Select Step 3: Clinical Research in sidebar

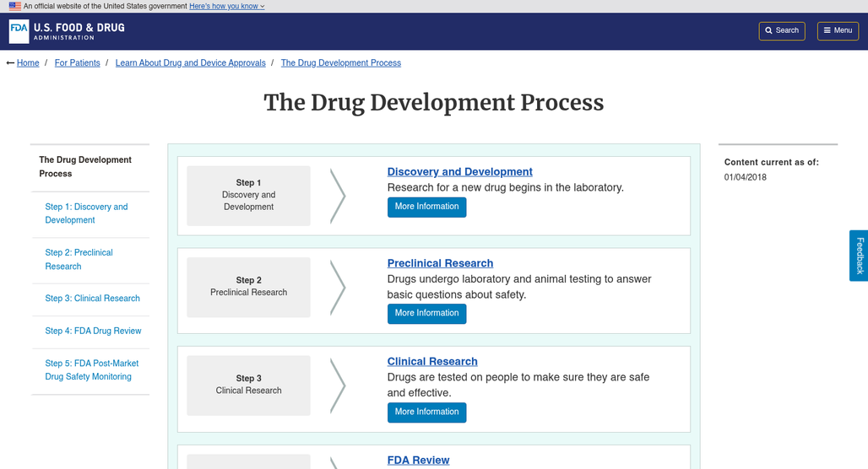(92, 298)
